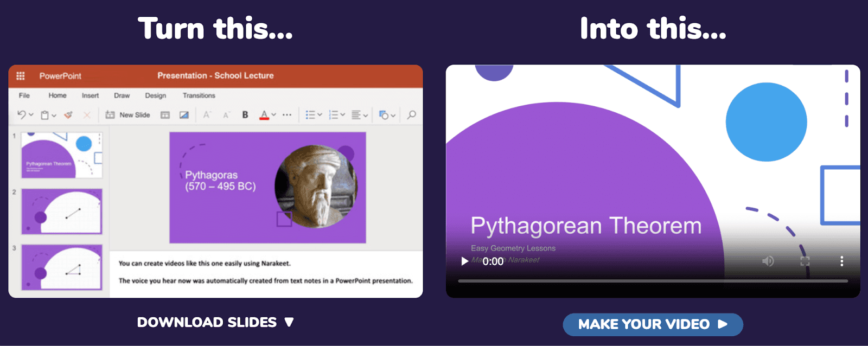Image resolution: width=868 pixels, height=346 pixels.
Task: Expand the alignment dropdown arrow
Action: pyautogui.click(x=366, y=116)
